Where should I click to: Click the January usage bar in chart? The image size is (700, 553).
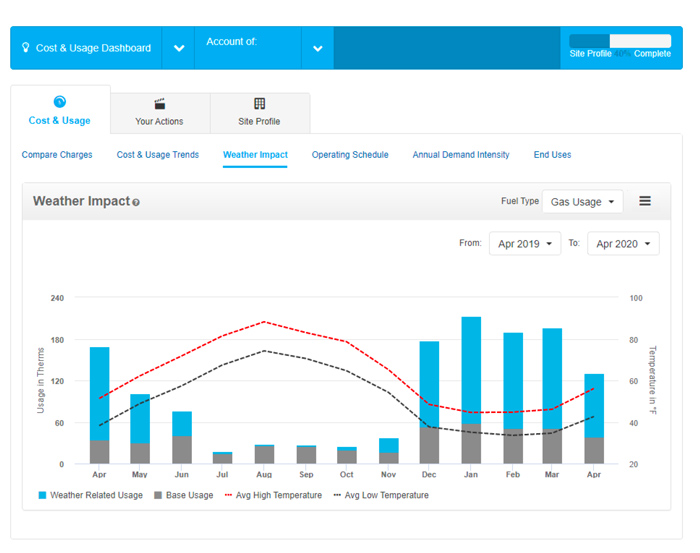[471, 390]
